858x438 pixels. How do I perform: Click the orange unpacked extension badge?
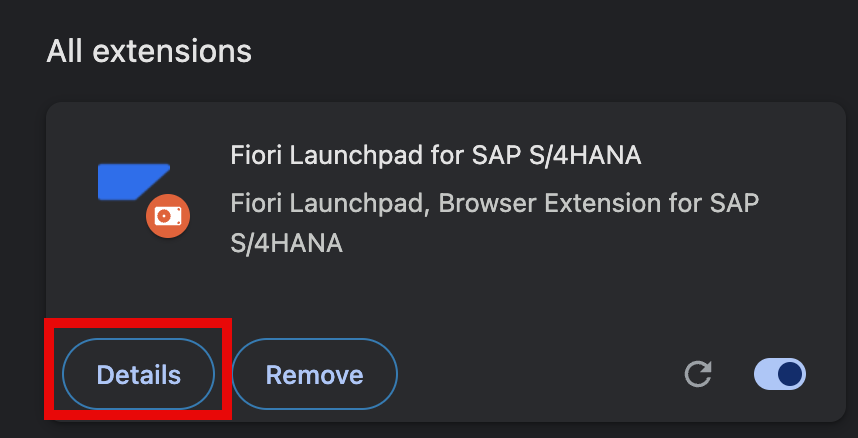168,216
